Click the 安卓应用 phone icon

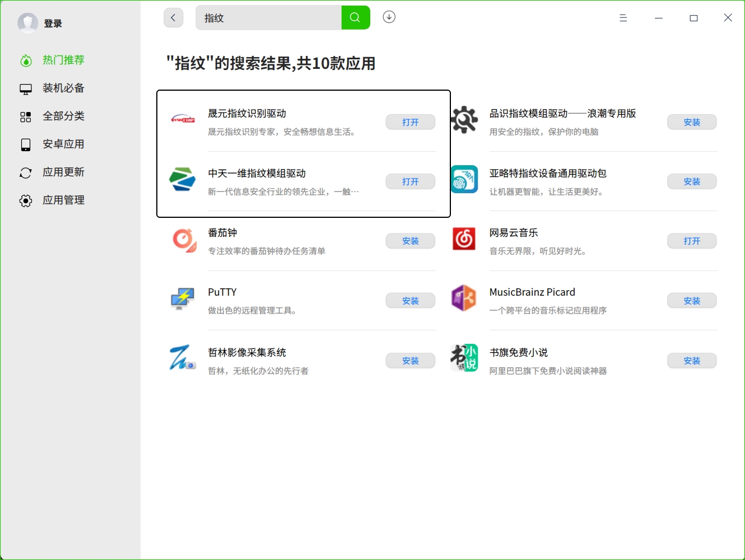[x=26, y=145]
